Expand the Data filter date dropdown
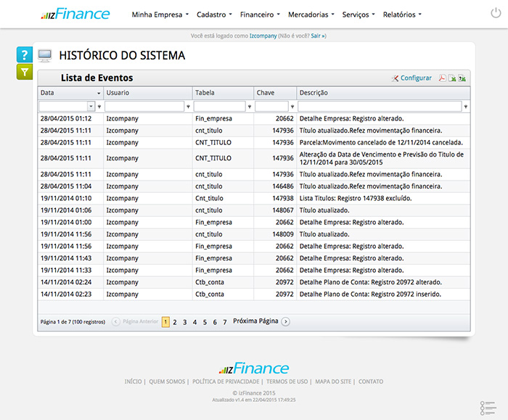The image size is (508, 420). click(91, 107)
